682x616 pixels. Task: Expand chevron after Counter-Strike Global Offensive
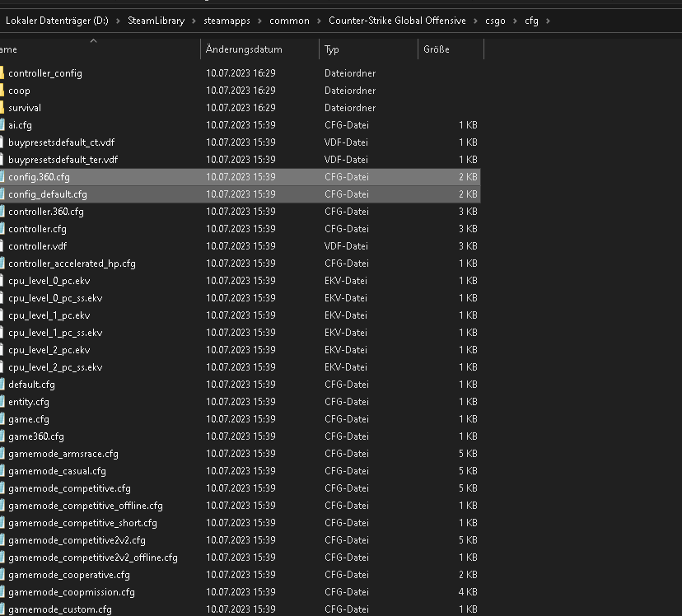475,21
